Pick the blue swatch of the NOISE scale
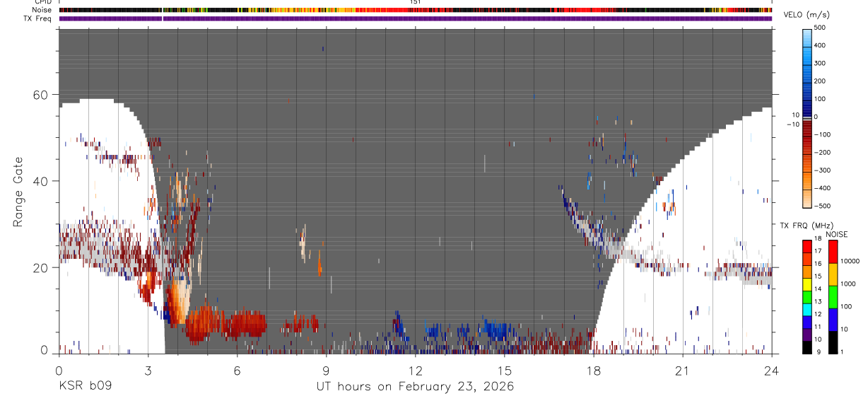Viewport: 868px width, 401px height. 832,319
